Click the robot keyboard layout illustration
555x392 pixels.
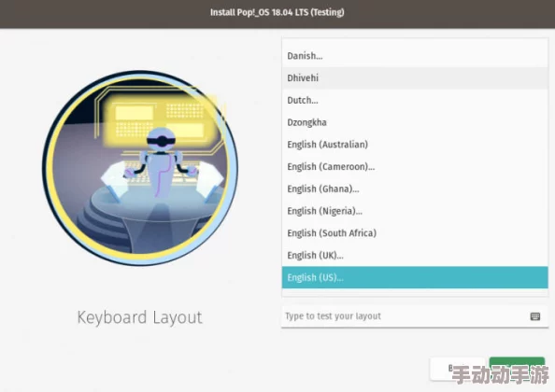tap(140, 168)
